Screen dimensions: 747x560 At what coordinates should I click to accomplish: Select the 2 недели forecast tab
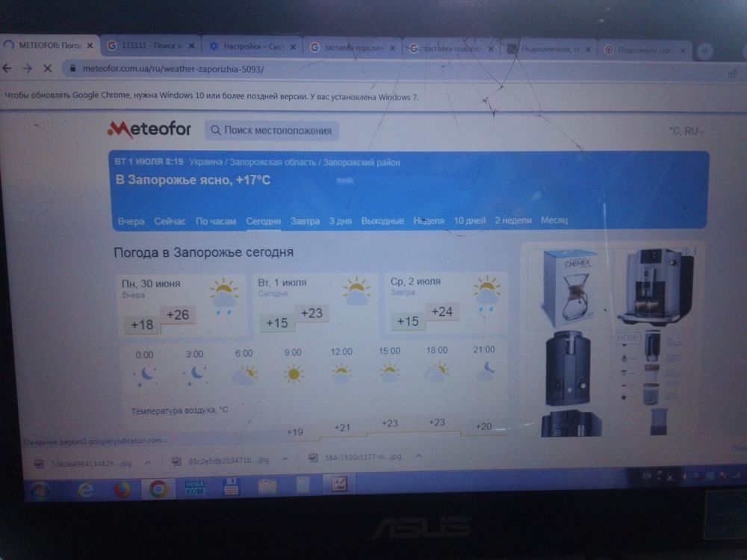[512, 220]
